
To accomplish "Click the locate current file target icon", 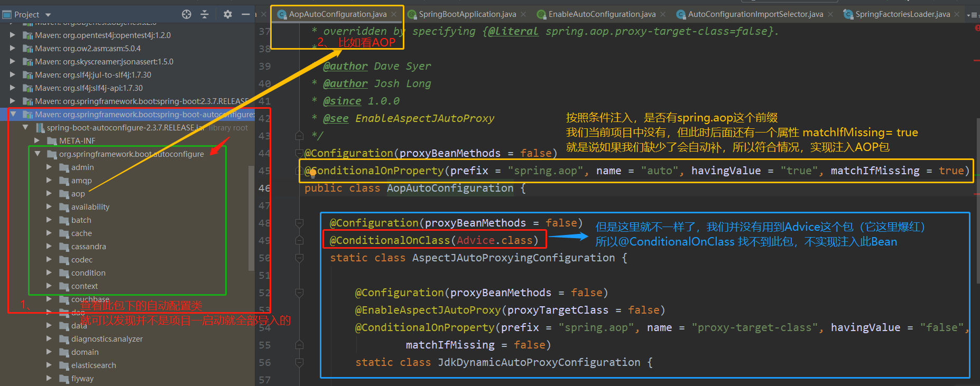I will (x=187, y=14).
